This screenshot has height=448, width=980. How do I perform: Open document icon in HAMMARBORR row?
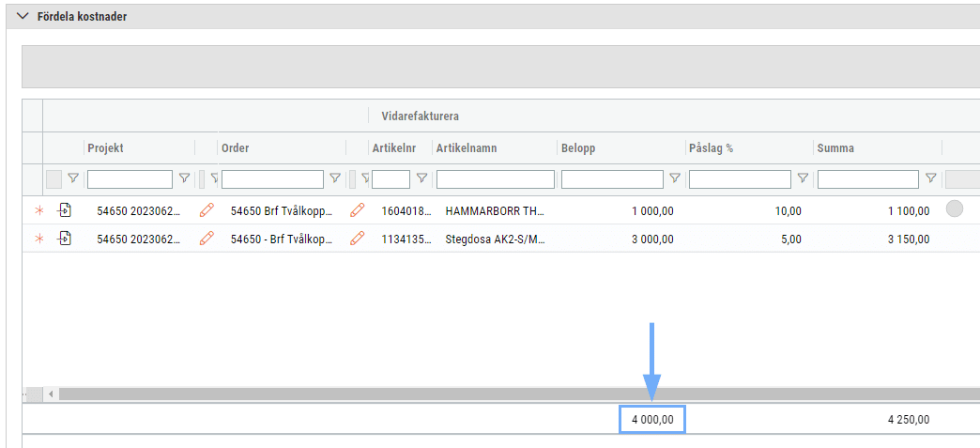(x=65, y=210)
